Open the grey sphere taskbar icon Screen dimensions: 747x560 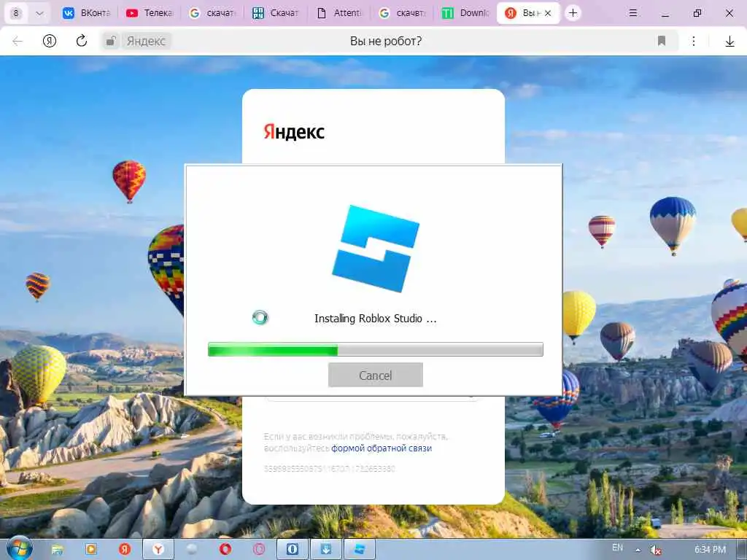(x=192, y=549)
